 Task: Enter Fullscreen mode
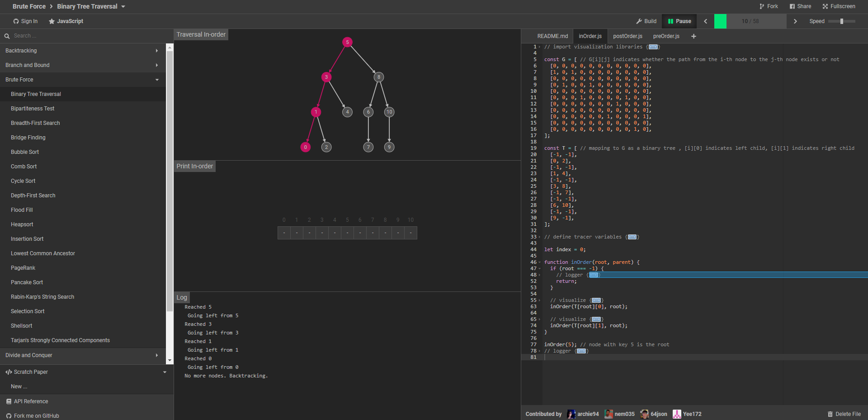[839, 6]
